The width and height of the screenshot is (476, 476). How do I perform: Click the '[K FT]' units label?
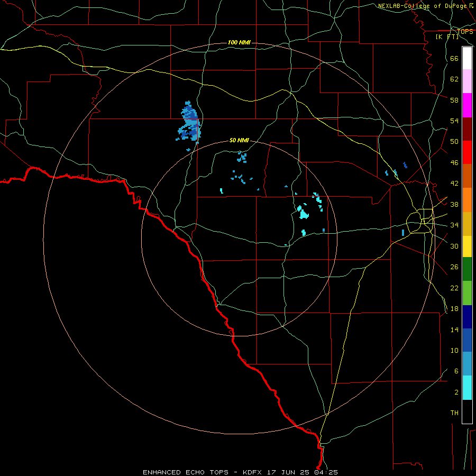tap(447, 36)
